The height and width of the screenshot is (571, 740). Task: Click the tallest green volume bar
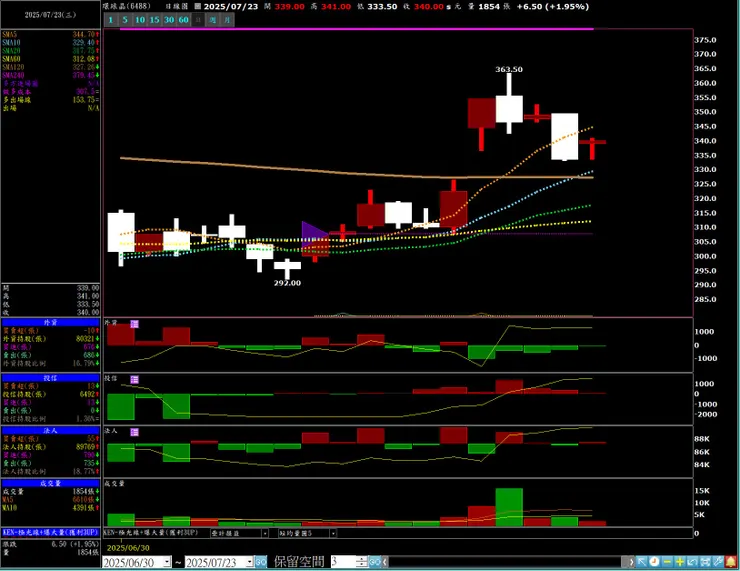pos(509,507)
